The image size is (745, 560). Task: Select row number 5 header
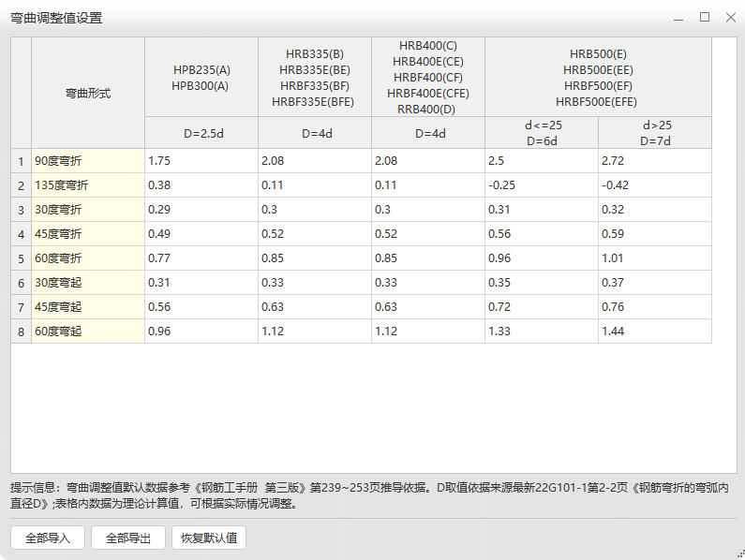21,258
